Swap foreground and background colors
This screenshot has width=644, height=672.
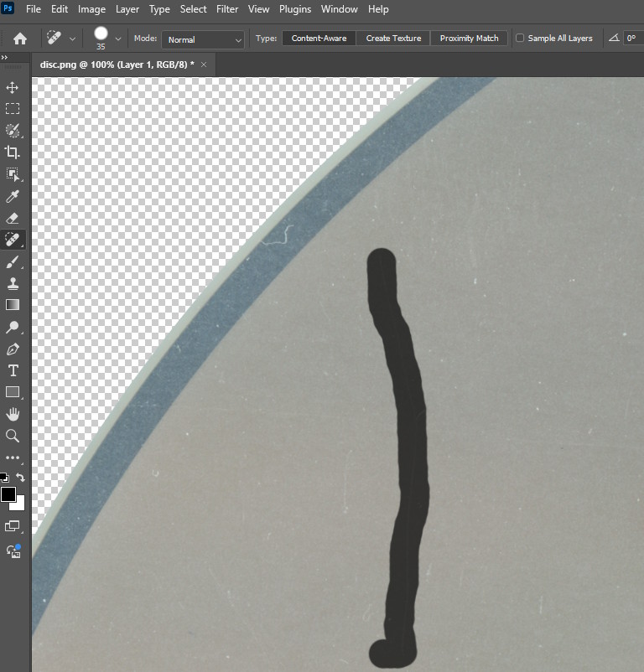click(x=21, y=478)
